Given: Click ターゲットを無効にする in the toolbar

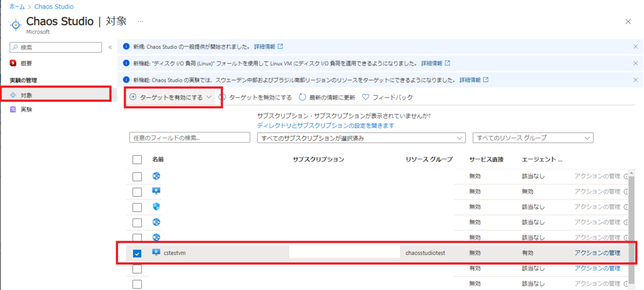Looking at the screenshot, I should tap(260, 98).
